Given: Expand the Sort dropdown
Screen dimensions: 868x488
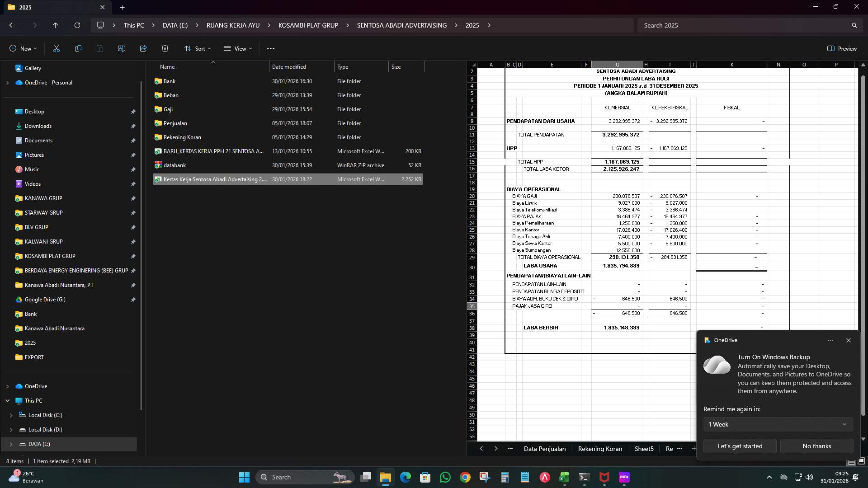Looking at the screenshot, I should tap(198, 48).
